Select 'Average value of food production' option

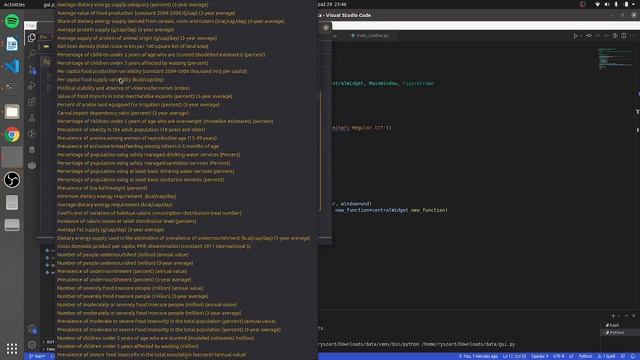tap(146, 13)
